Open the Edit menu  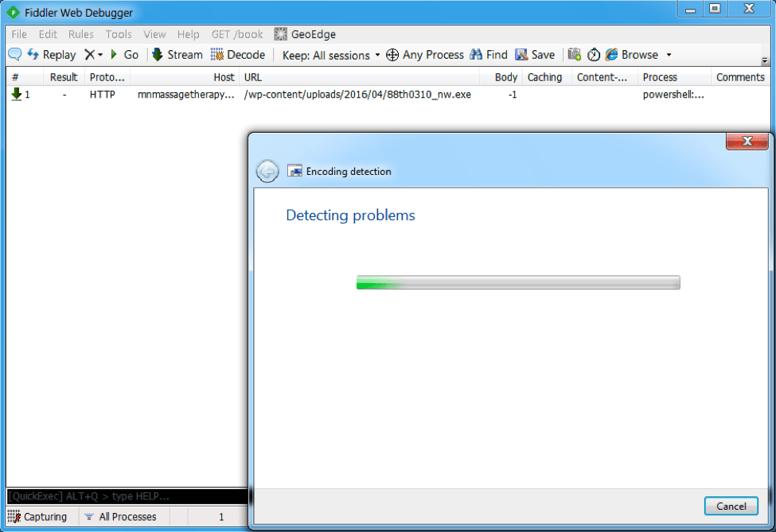click(48, 34)
